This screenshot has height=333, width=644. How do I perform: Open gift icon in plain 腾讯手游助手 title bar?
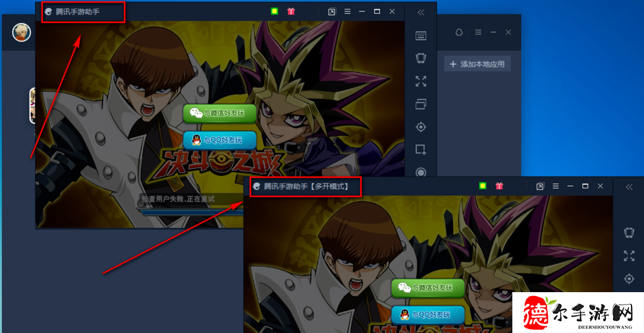tap(291, 11)
